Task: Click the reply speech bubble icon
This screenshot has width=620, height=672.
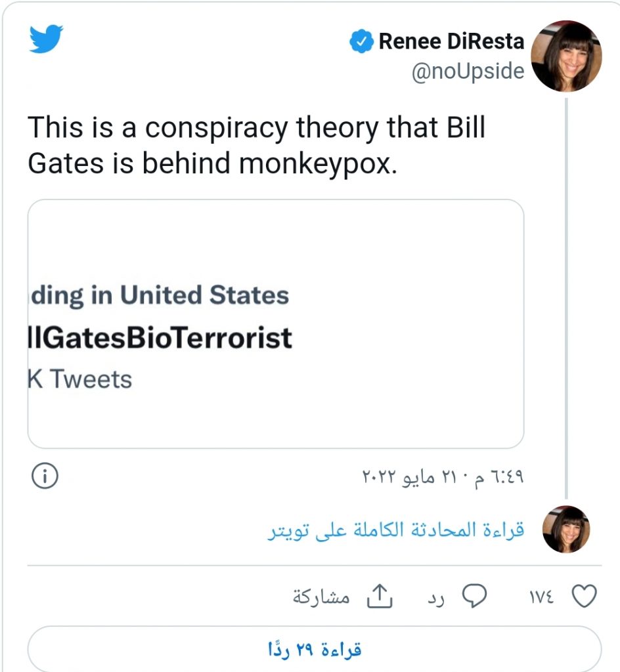Action: click(x=474, y=596)
